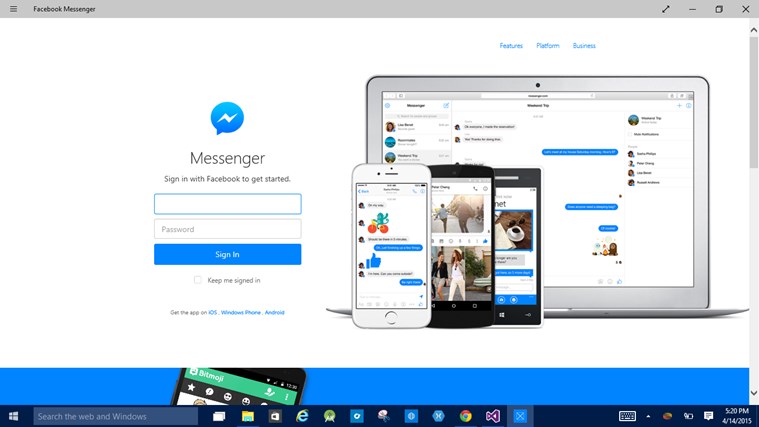Click the Messenger lightning bolt logo
The height and width of the screenshot is (427, 759).
(x=227, y=118)
